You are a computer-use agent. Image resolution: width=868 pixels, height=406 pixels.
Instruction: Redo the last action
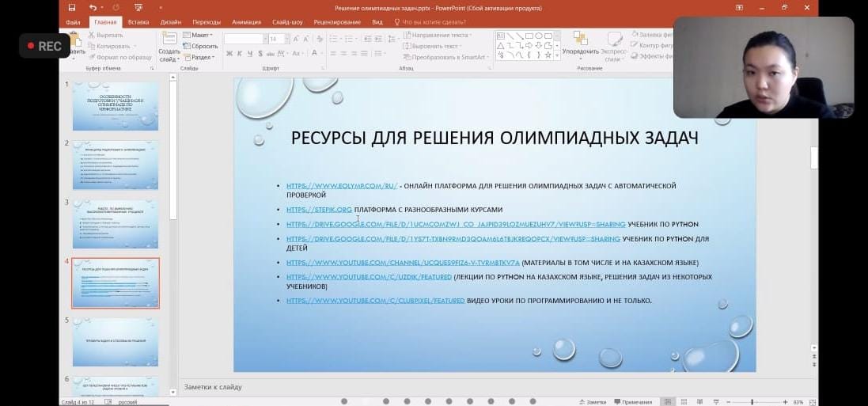[x=116, y=8]
